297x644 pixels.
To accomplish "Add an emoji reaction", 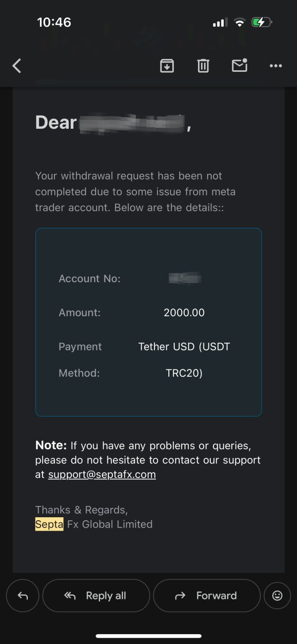I will [277, 596].
